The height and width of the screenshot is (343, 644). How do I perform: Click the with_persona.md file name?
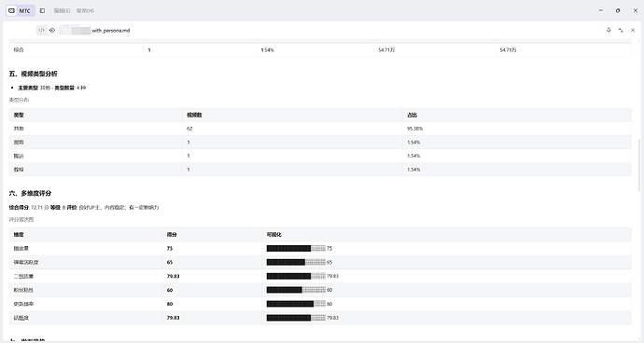click(110, 31)
